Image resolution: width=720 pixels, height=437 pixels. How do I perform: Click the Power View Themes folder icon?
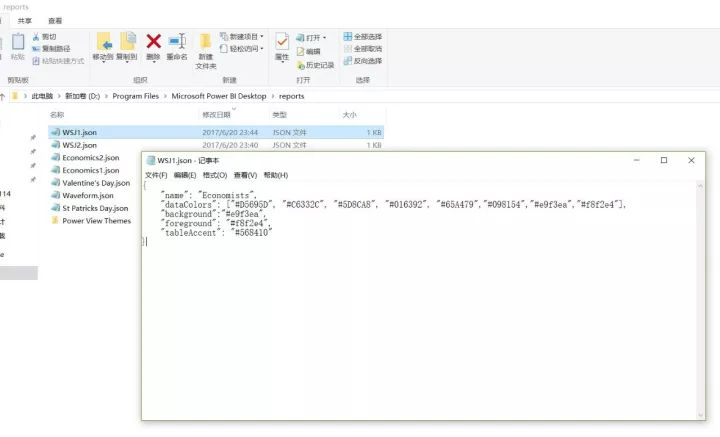click(x=55, y=221)
